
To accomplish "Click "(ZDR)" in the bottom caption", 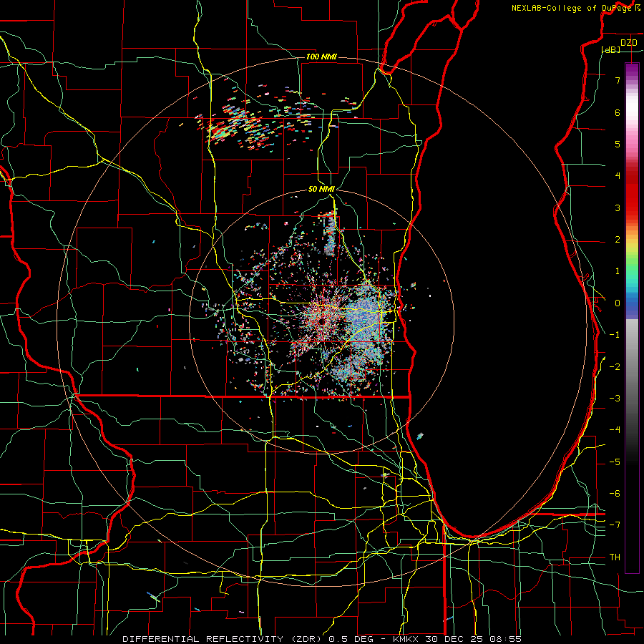I will pyautogui.click(x=306, y=639).
